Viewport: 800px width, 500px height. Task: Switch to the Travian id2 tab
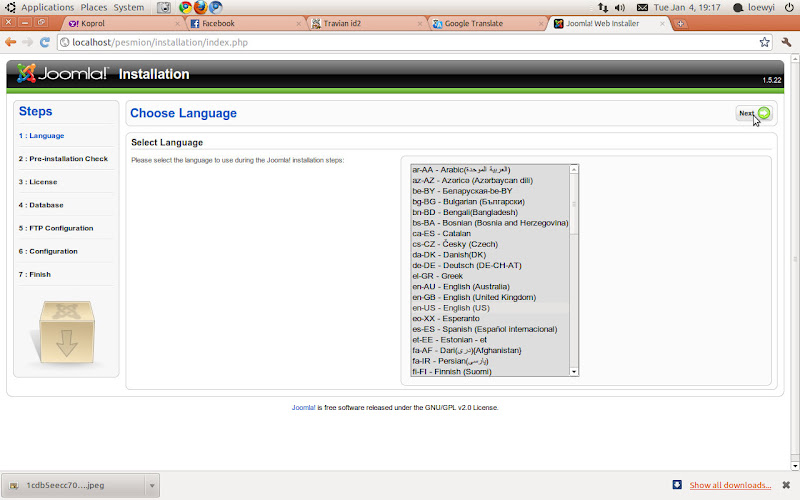tap(364, 23)
